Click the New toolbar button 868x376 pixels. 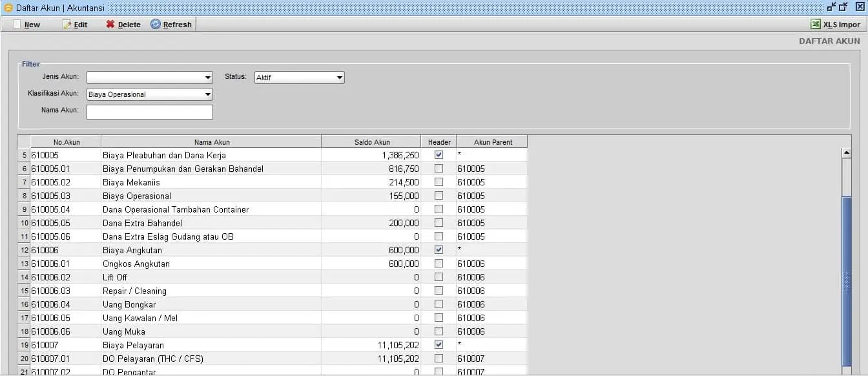pyautogui.click(x=26, y=25)
